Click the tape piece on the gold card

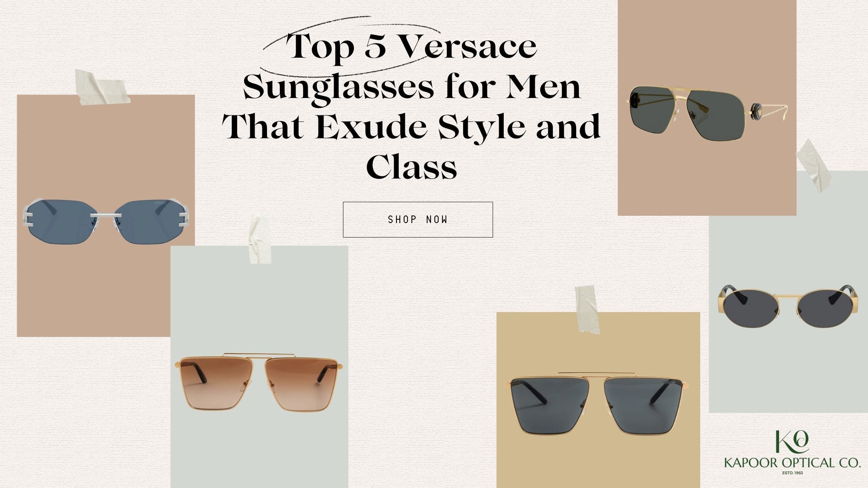587,310
